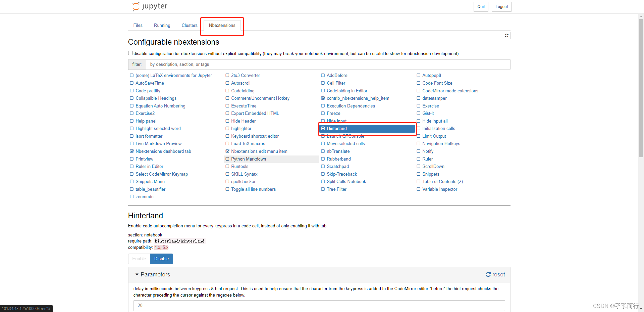The height and width of the screenshot is (312, 644).
Task: Select the 2to3 Converter extension
Action: (245, 76)
